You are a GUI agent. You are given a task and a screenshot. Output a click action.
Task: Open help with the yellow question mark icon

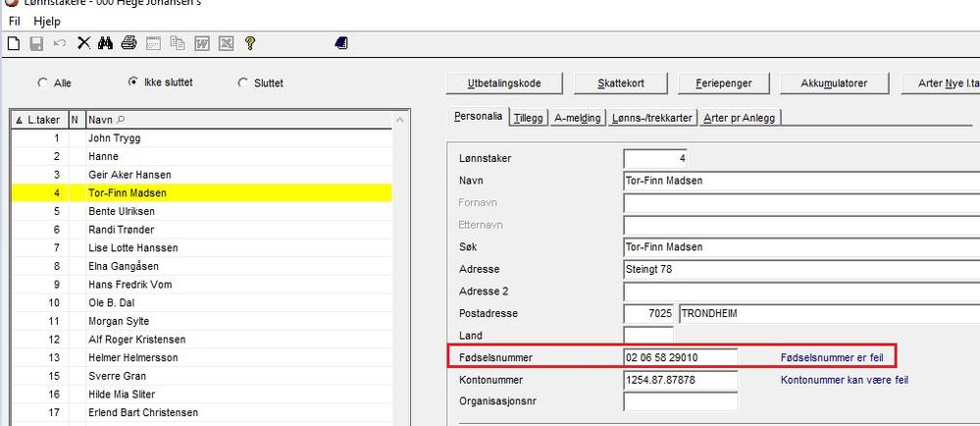250,43
